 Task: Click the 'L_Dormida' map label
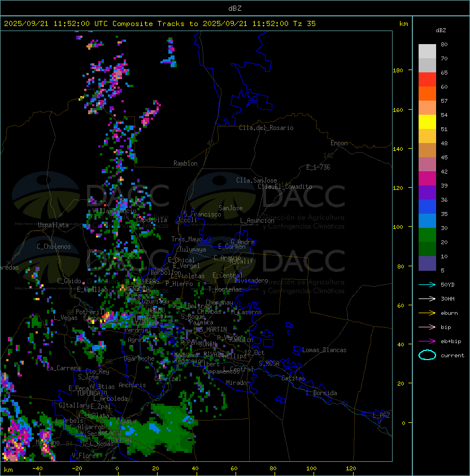[x=321, y=393]
